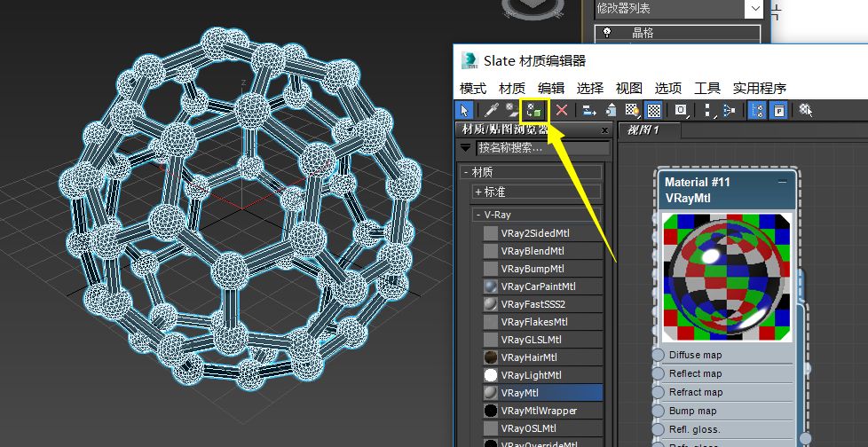
Task: Open 编辑 menu
Action: point(551,88)
